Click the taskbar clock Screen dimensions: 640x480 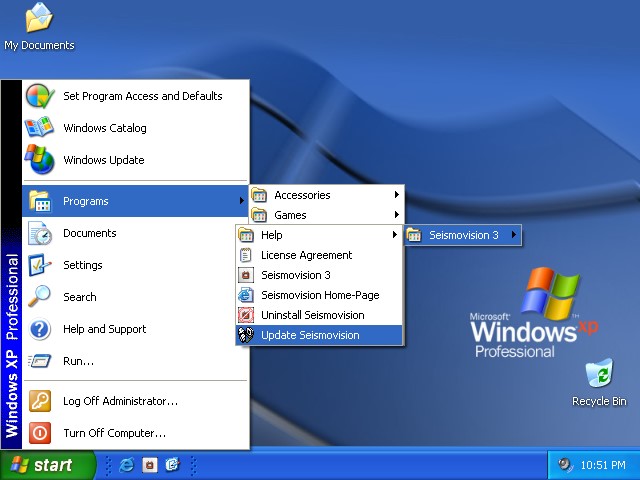click(604, 465)
